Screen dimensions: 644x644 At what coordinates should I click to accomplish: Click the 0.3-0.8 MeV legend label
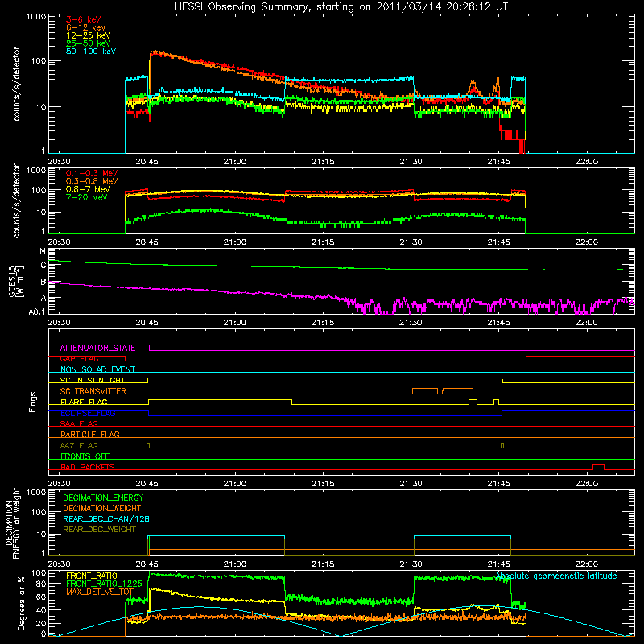(92, 181)
